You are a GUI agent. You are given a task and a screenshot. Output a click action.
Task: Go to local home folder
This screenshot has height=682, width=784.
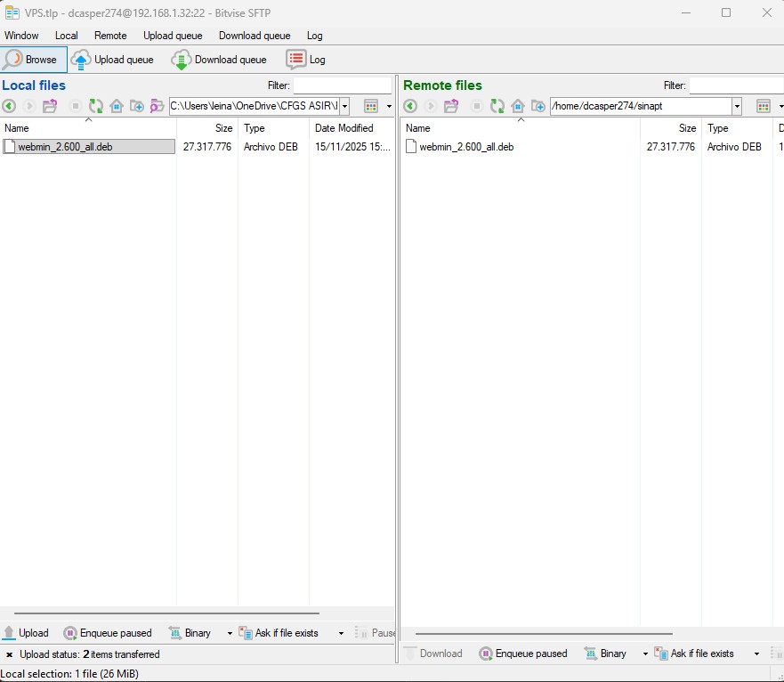pyautogui.click(x=117, y=106)
